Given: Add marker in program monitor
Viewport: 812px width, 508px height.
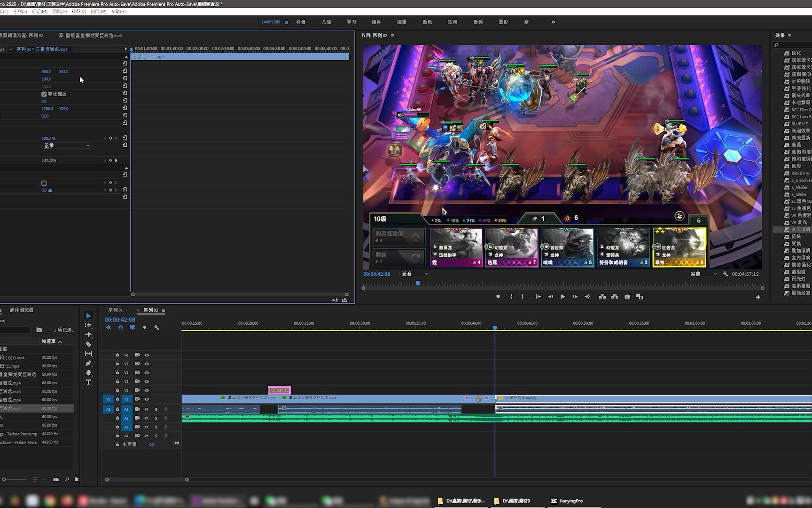Looking at the screenshot, I should click(498, 297).
